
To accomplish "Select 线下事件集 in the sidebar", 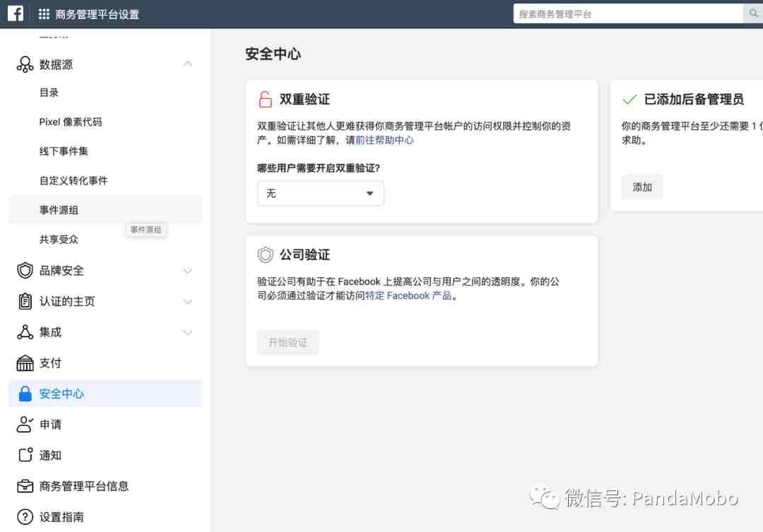I will pyautogui.click(x=64, y=151).
